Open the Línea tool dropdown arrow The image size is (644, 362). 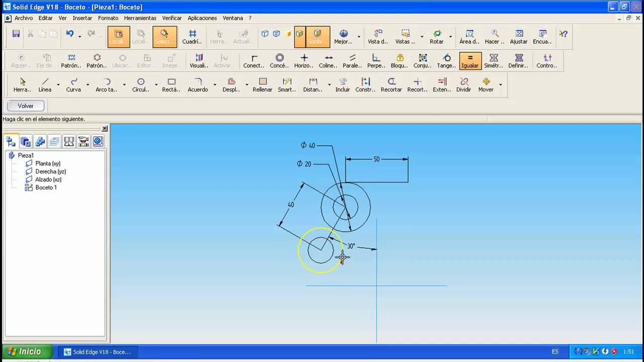(58, 84)
